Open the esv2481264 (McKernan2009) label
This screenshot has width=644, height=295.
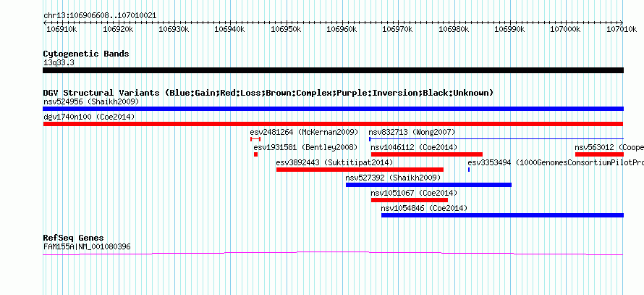(x=304, y=132)
